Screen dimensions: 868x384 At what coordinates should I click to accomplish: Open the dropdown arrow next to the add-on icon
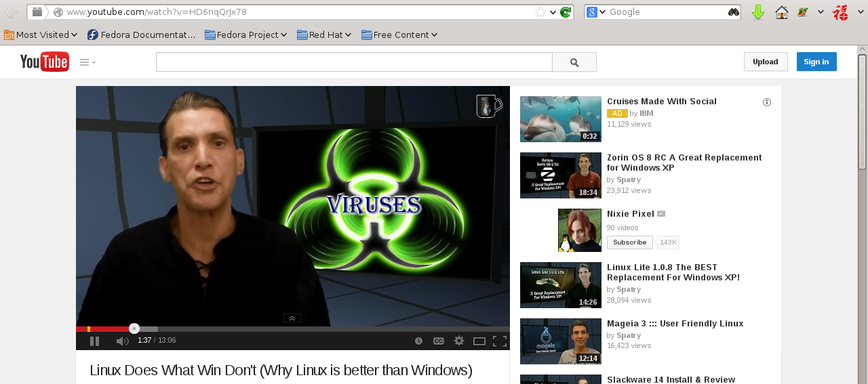pos(821,12)
